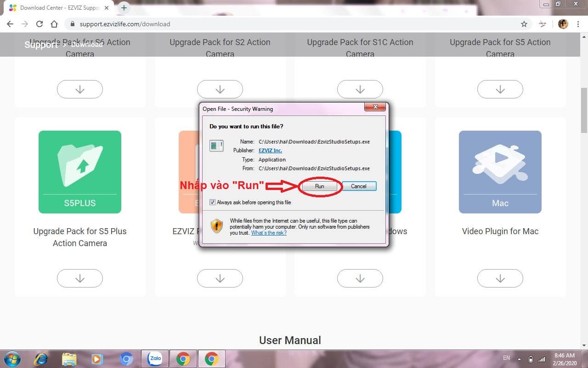This screenshot has height=368, width=588.
Task: Click the clock showing 8:46 AM
Action: point(564,359)
